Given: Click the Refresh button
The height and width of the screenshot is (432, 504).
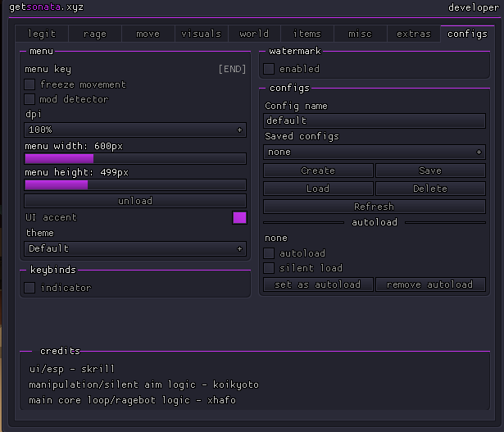Looking at the screenshot, I should click(x=375, y=207).
